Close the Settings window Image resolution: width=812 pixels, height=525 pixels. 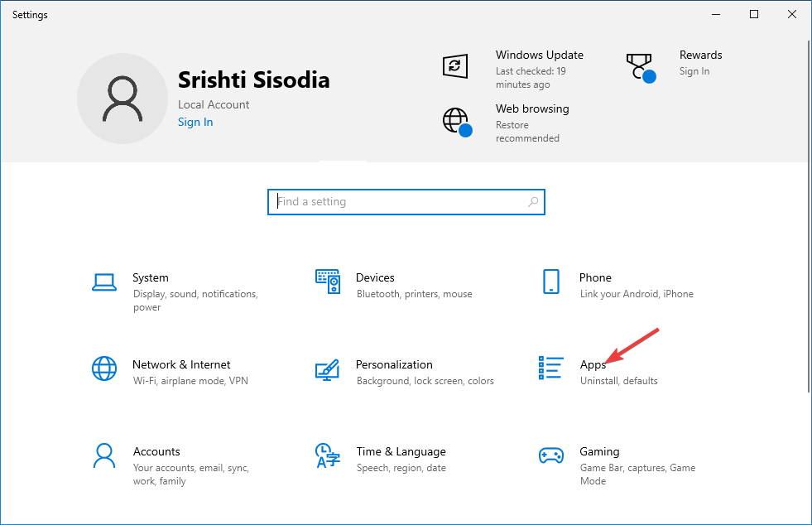pos(792,15)
